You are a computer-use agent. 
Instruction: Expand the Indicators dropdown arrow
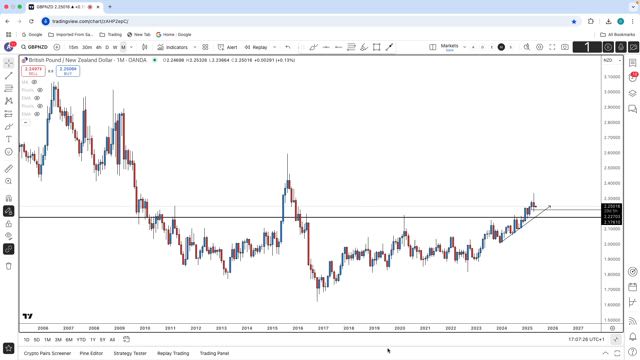(195, 47)
